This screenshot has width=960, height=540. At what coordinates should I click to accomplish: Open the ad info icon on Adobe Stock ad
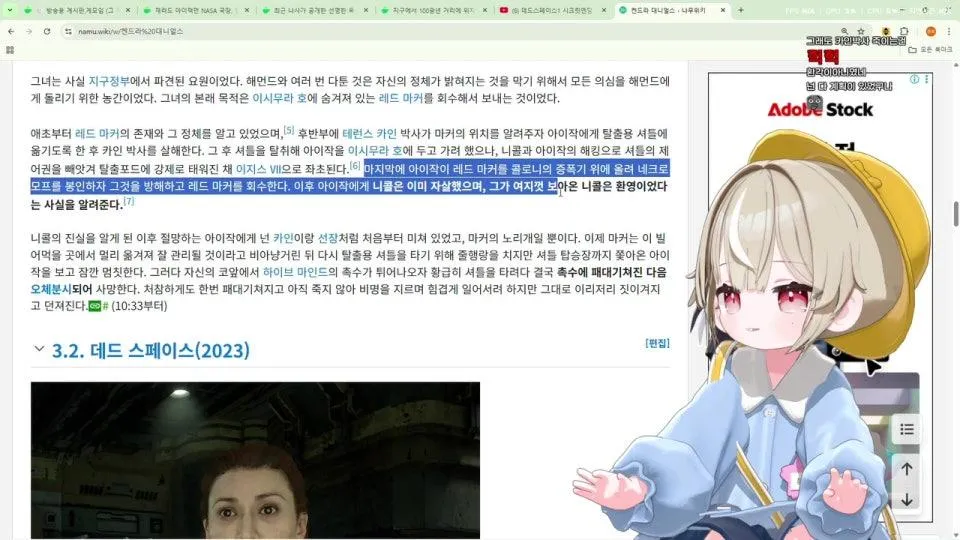point(914,80)
